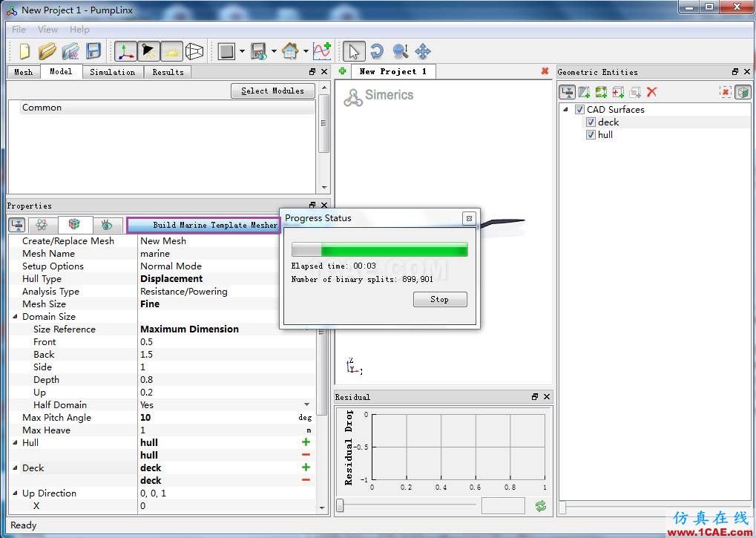Activate the zoom magnifier tool
Viewport: 756px width, 538px height.
(x=400, y=51)
